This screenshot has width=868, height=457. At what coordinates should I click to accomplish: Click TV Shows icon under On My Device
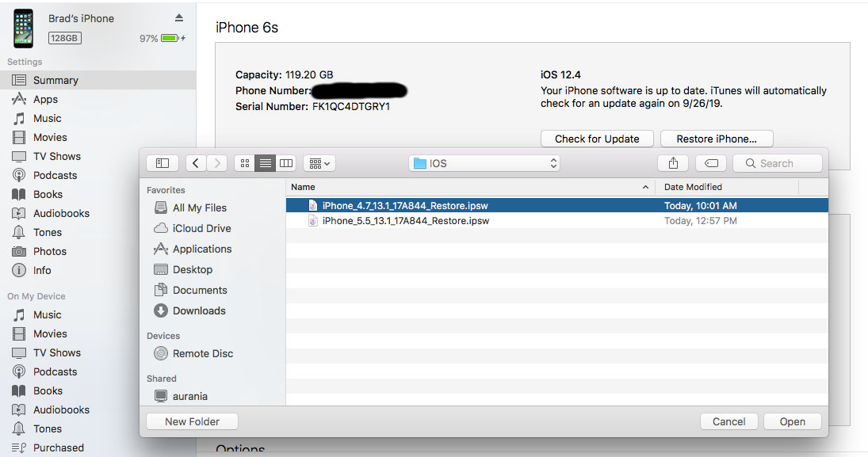(19, 353)
